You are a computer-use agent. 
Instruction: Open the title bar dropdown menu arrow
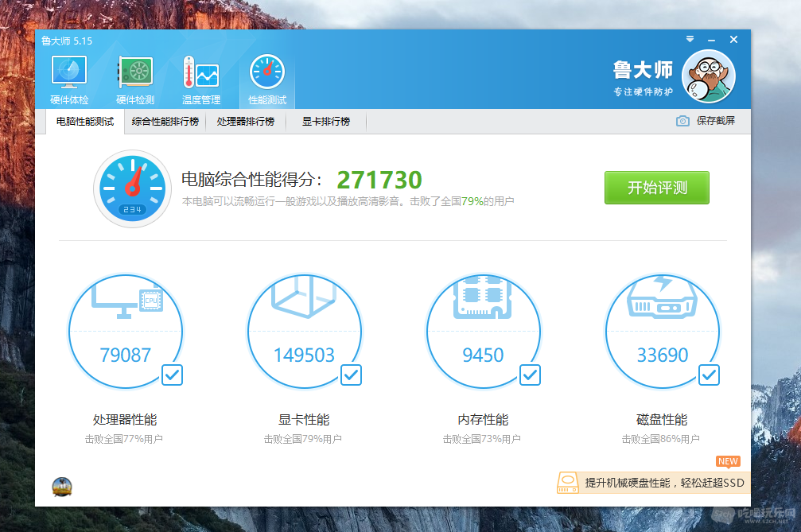click(690, 39)
